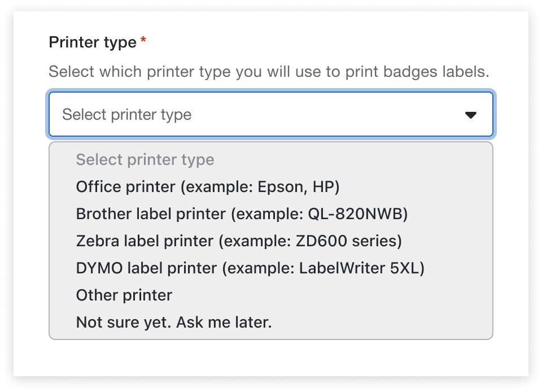Choose Office printer from the list
The width and height of the screenshot is (542, 392).
pos(208,186)
